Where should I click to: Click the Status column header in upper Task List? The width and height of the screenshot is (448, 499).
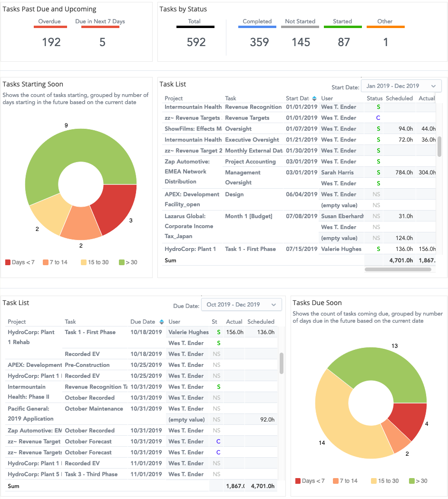(x=374, y=98)
